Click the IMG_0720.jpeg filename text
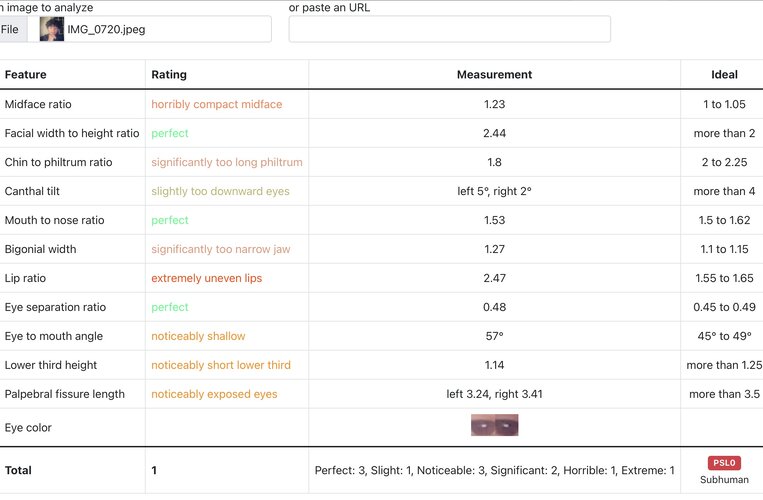 pos(106,30)
